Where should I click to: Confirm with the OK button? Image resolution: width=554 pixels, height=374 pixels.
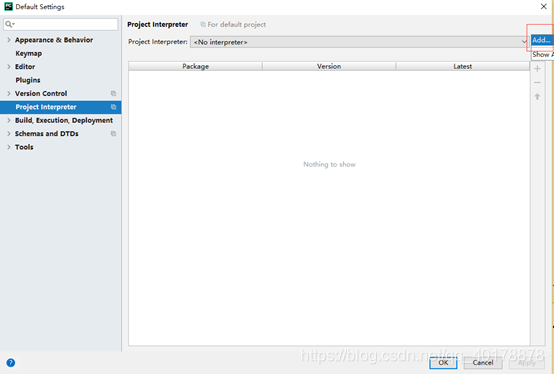tap(443, 363)
